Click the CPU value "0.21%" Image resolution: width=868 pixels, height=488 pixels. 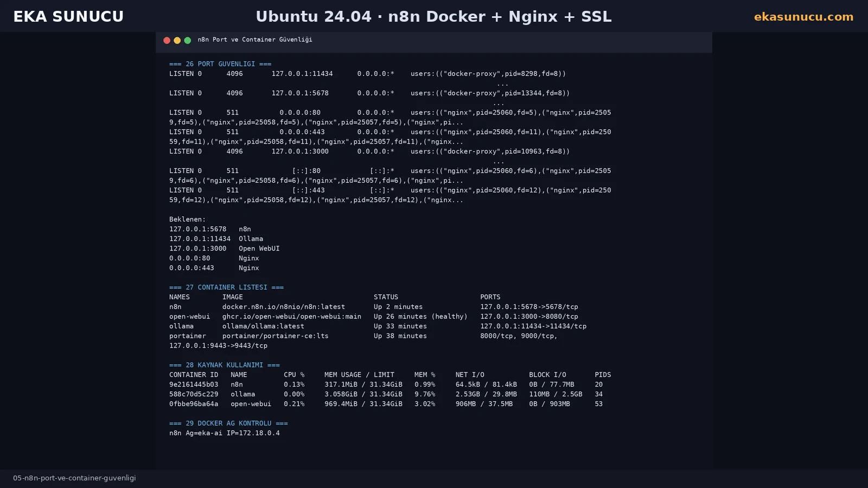pos(294,404)
